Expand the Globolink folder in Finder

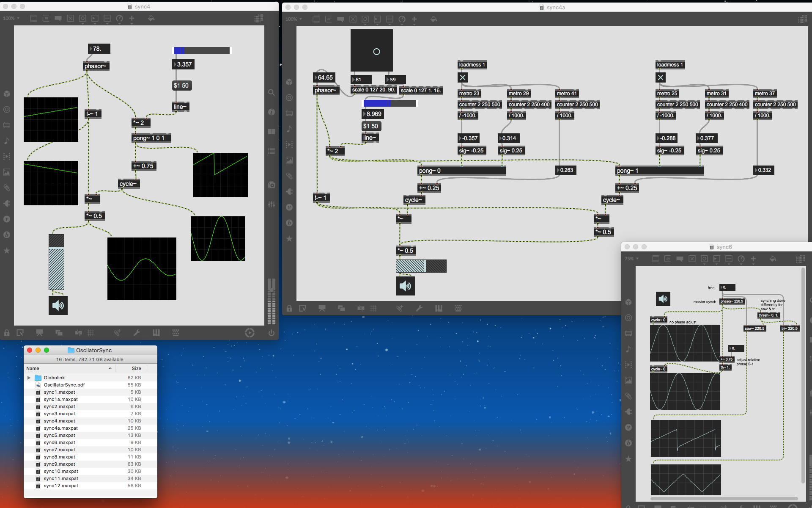coord(29,378)
